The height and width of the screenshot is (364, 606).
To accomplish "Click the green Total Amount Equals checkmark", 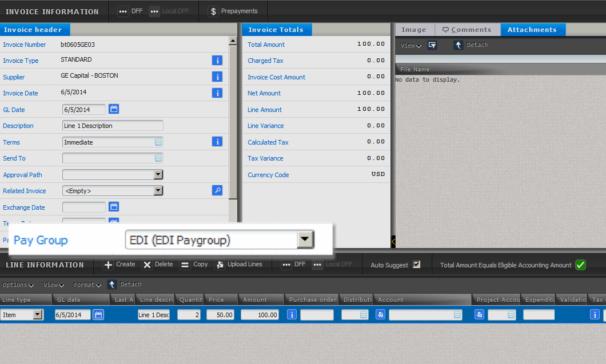I will pos(580,265).
